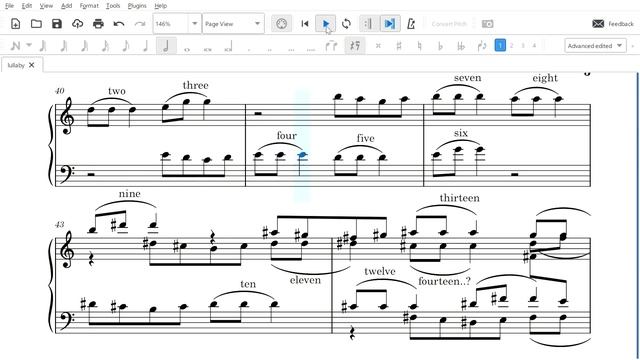
Task: Add a single augmentation dot
Action: tap(249, 50)
